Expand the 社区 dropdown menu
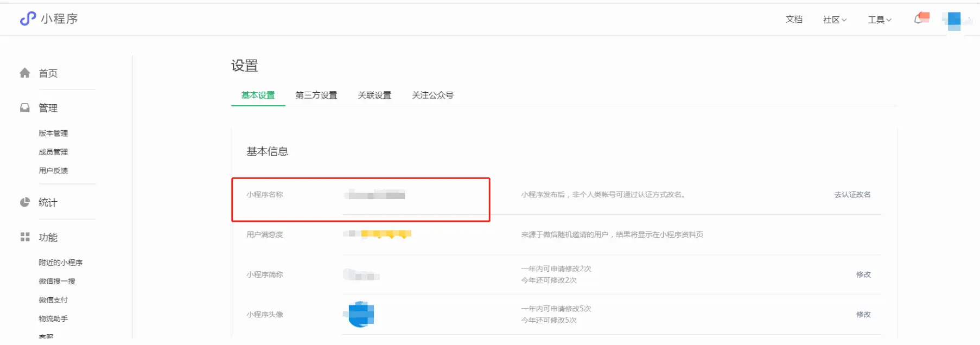This screenshot has width=980, height=345. point(834,20)
